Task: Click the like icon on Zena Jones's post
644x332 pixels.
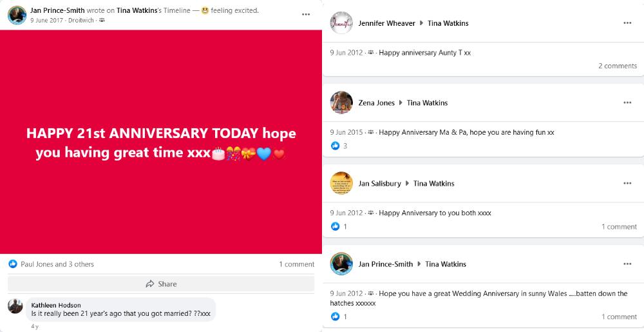Action: point(335,146)
